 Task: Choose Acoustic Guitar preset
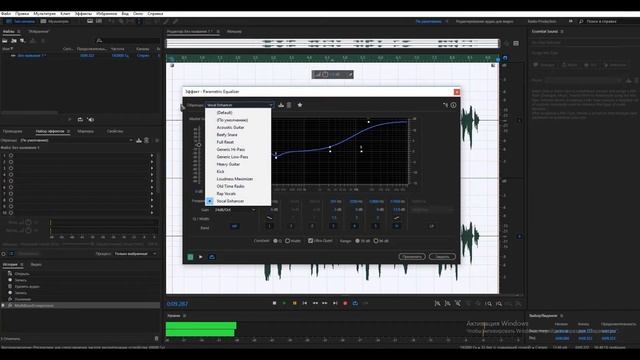click(x=230, y=127)
